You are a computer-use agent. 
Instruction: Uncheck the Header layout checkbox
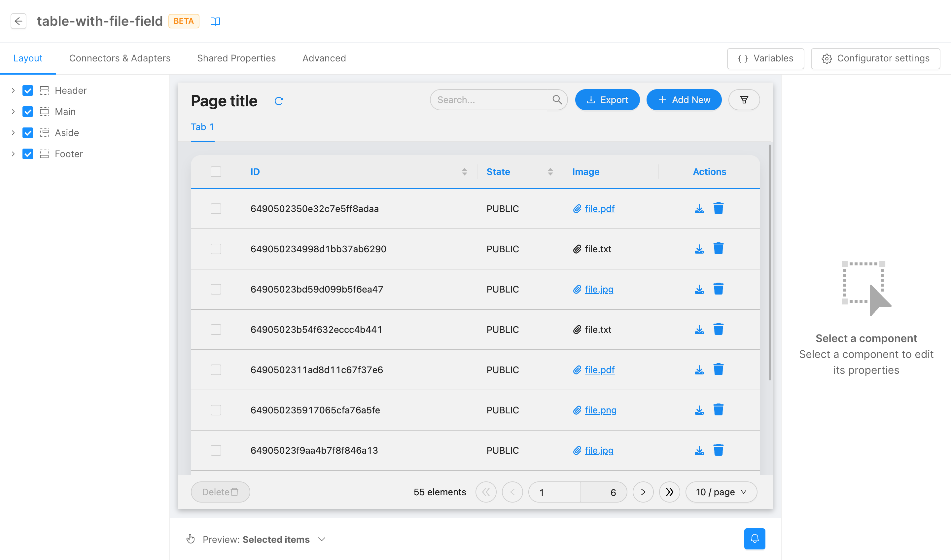pyautogui.click(x=27, y=90)
